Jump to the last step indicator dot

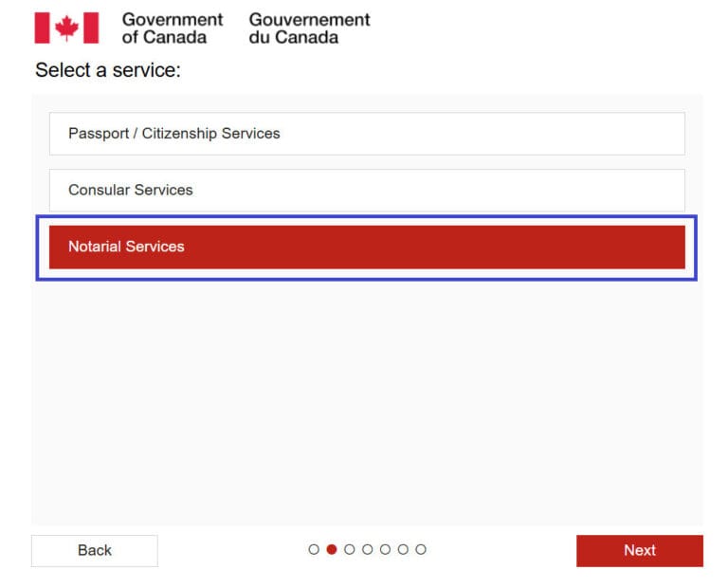[x=421, y=549]
